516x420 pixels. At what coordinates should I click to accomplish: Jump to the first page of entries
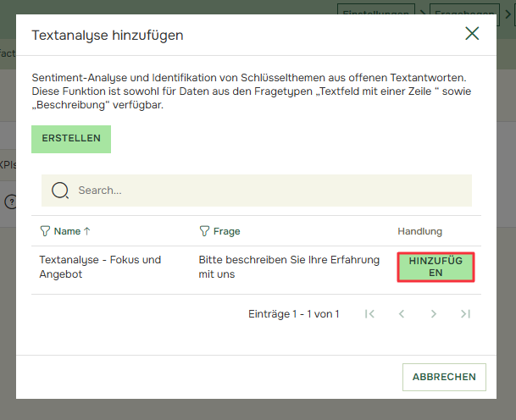pyautogui.click(x=369, y=314)
